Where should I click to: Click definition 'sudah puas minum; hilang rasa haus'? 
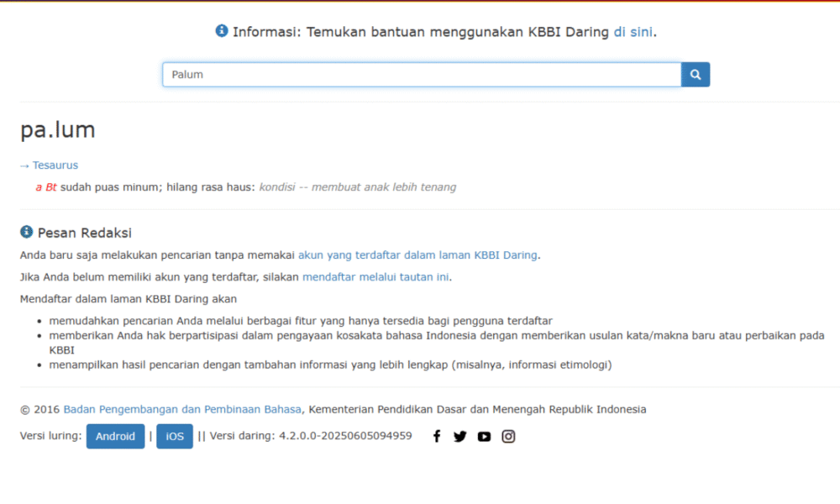156,187
